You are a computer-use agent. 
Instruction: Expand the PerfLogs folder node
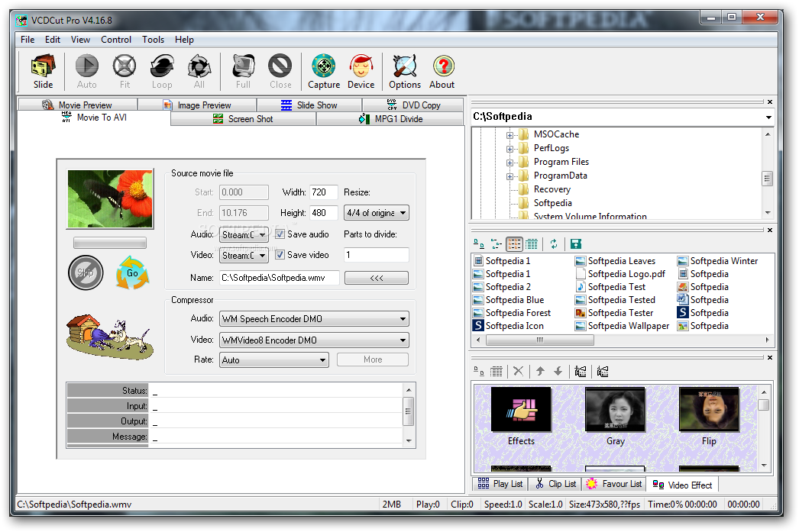509,149
